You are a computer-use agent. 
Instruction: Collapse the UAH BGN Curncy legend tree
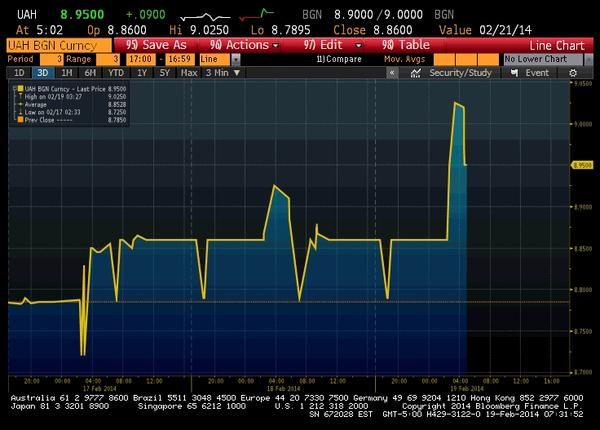(15, 89)
